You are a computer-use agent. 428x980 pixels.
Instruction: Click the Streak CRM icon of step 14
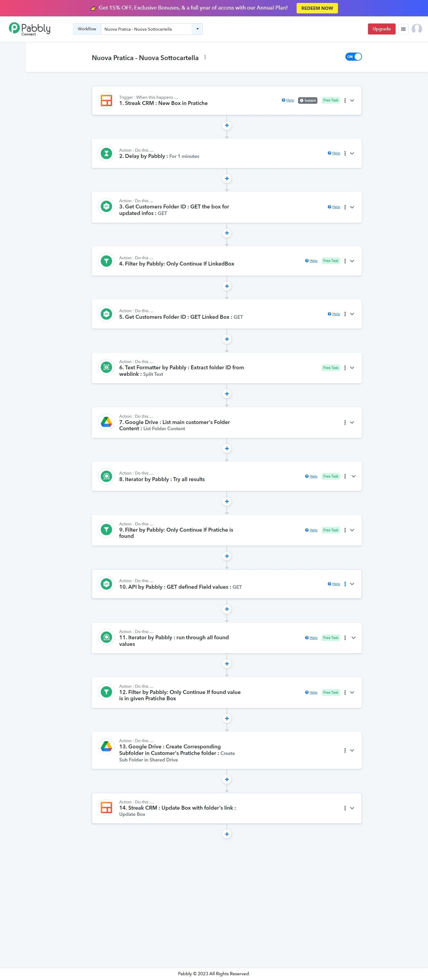[106, 807]
